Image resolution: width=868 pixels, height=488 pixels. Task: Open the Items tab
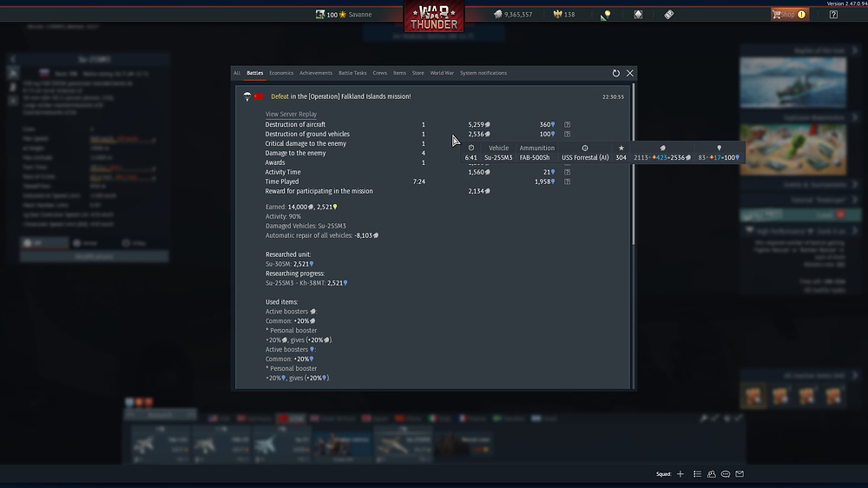pyautogui.click(x=399, y=73)
